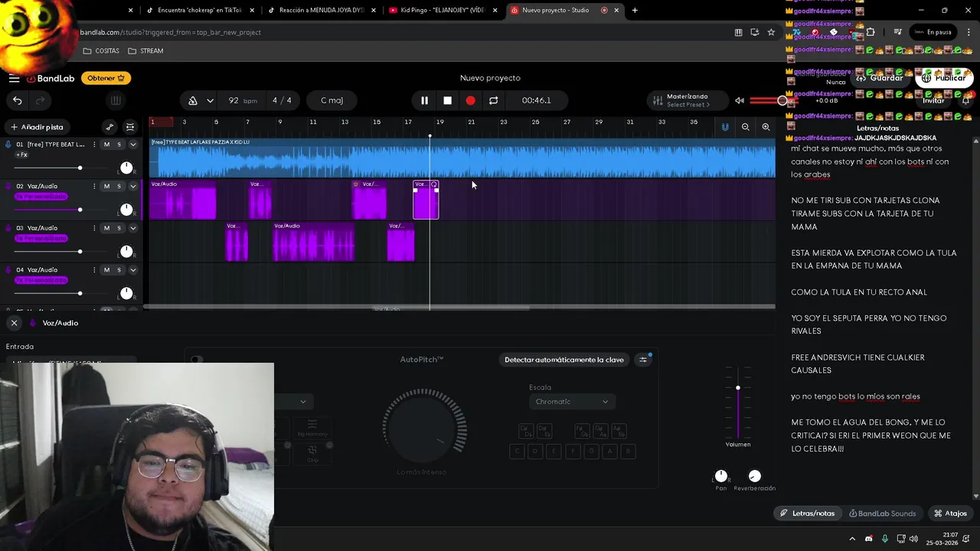This screenshot has height=551, width=980.
Task: Expand track 04 options chevron
Action: click(132, 269)
